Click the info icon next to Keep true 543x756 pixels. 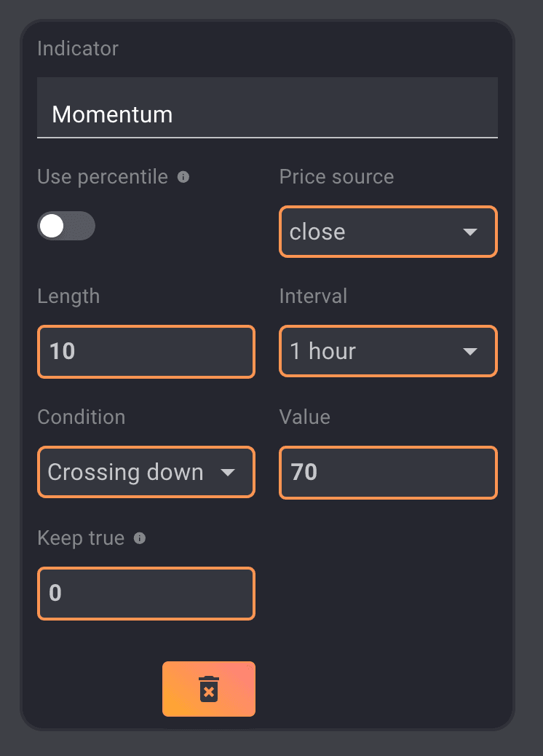click(140, 538)
